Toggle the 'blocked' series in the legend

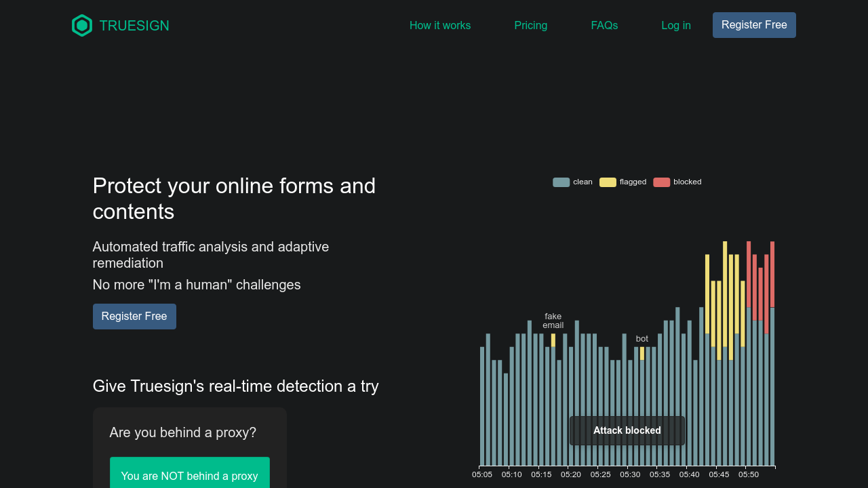click(687, 182)
